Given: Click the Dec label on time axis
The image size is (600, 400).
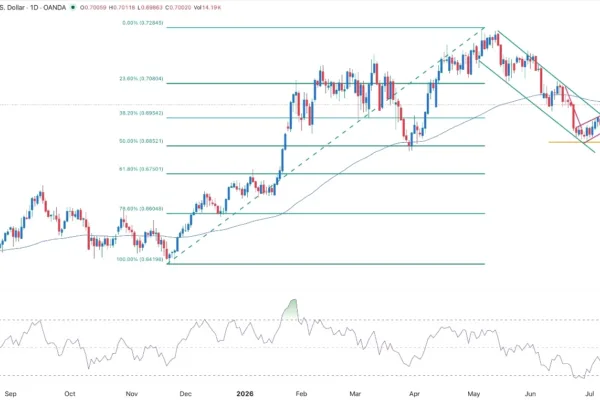Looking at the screenshot, I should [186, 393].
